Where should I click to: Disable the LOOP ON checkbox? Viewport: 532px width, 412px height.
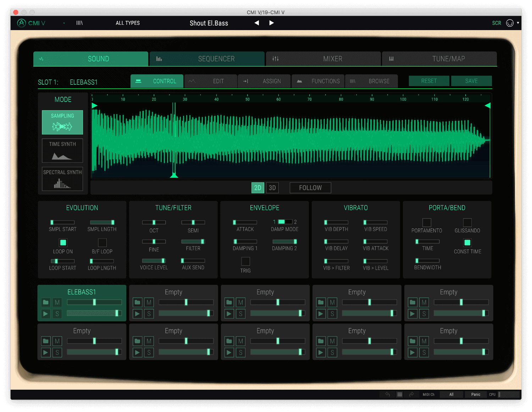(63, 243)
